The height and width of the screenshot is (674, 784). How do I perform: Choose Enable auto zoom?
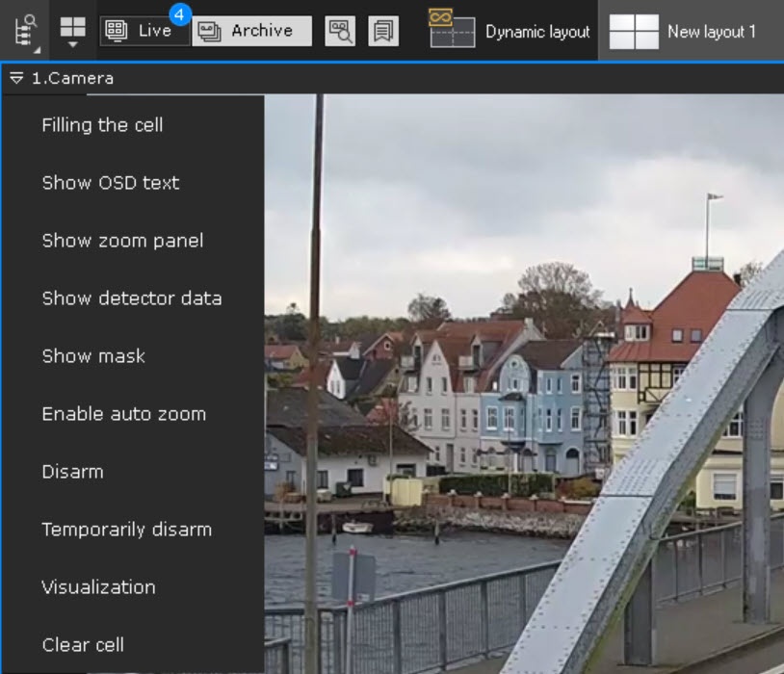(x=134, y=414)
